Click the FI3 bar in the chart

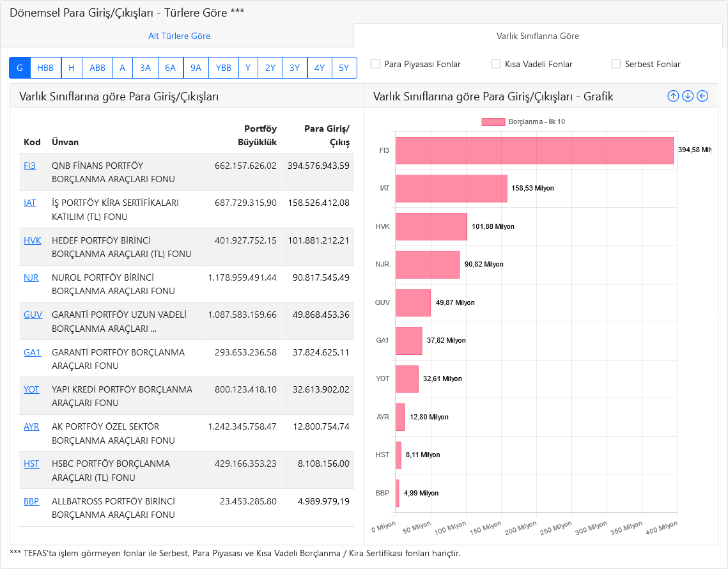click(534, 150)
